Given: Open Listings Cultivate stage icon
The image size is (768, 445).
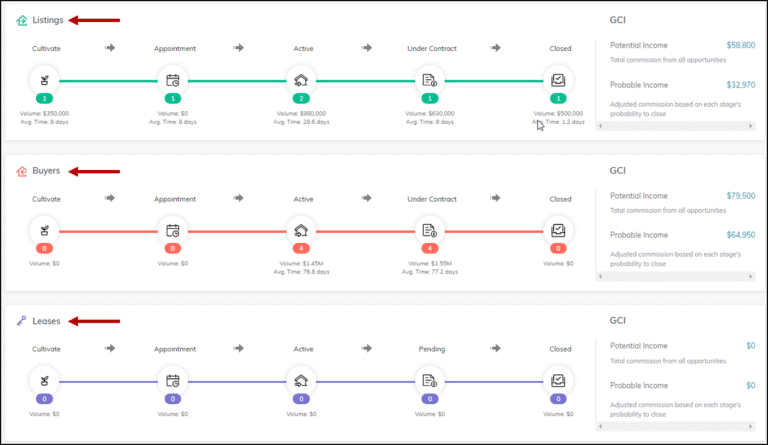Looking at the screenshot, I should 45,80.
